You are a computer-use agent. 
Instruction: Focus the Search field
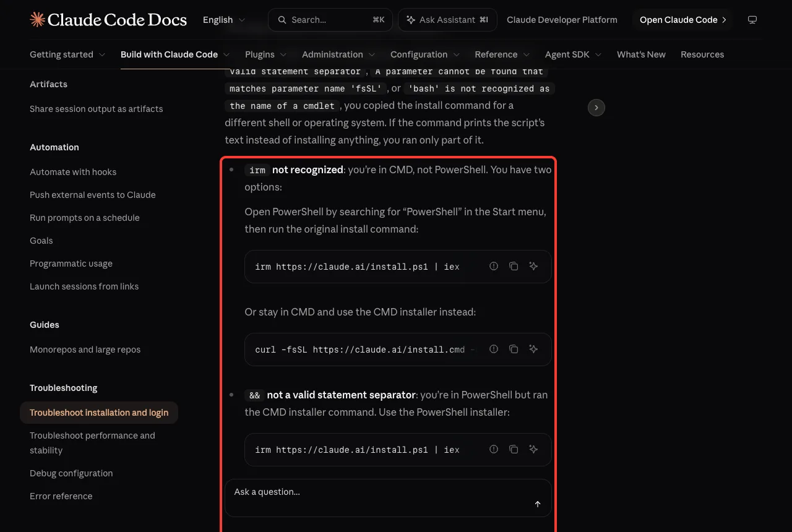coord(330,20)
